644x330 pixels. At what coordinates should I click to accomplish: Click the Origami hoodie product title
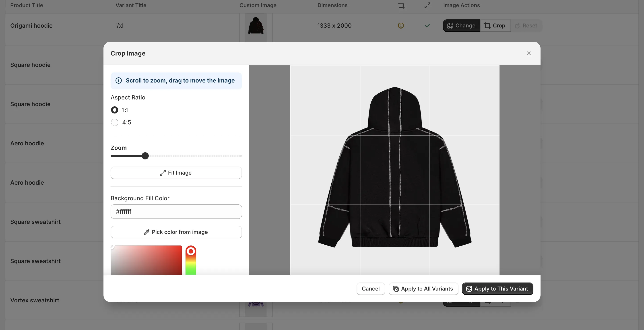coord(31,25)
